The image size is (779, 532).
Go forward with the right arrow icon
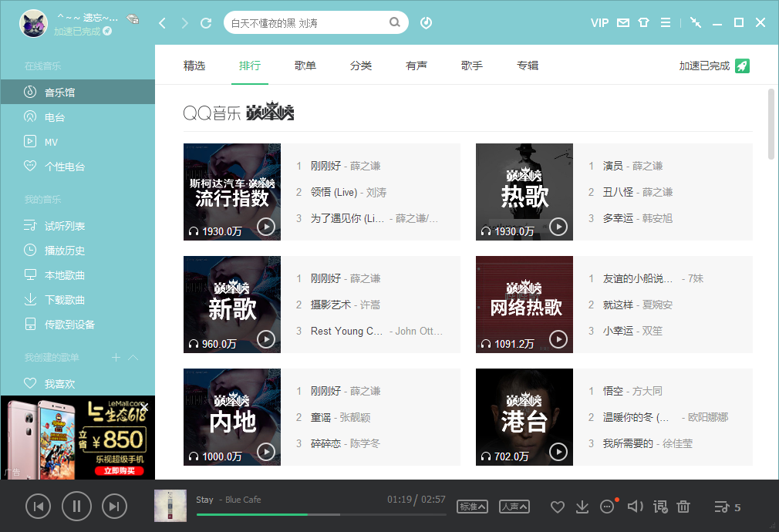click(185, 23)
